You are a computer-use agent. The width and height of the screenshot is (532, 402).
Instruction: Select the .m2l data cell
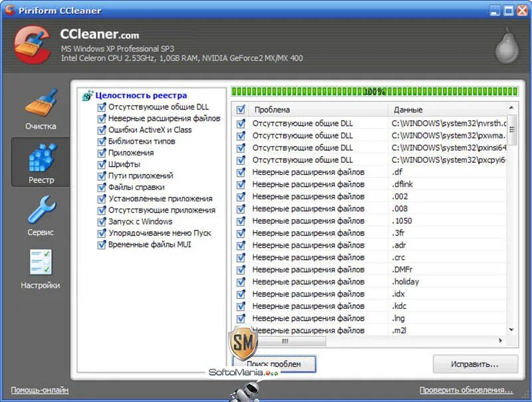point(447,330)
